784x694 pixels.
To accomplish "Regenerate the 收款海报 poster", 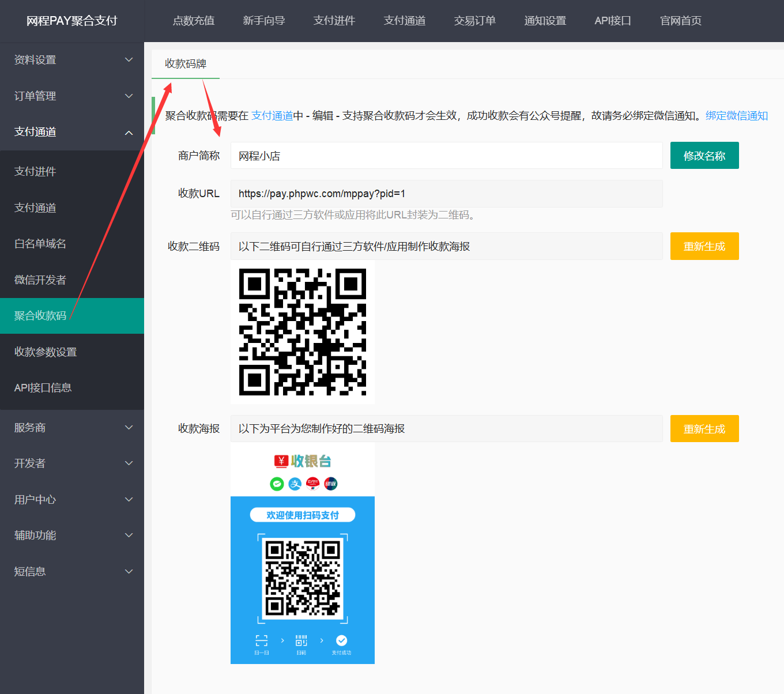I will [x=704, y=429].
